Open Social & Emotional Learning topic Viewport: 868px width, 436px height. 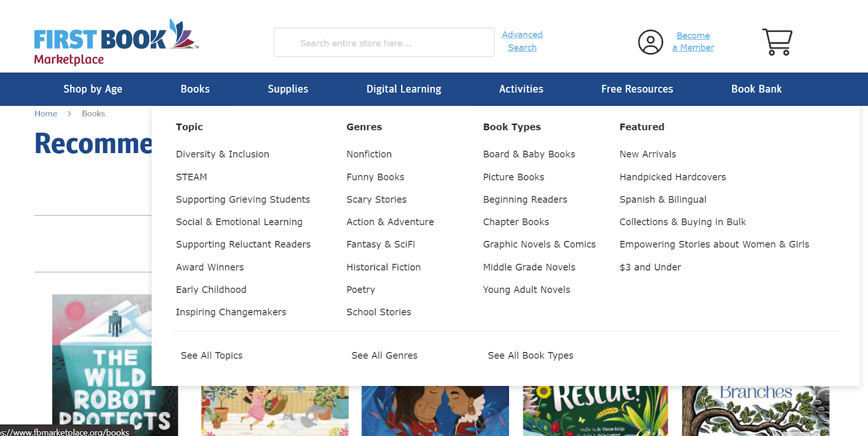pyautogui.click(x=239, y=222)
